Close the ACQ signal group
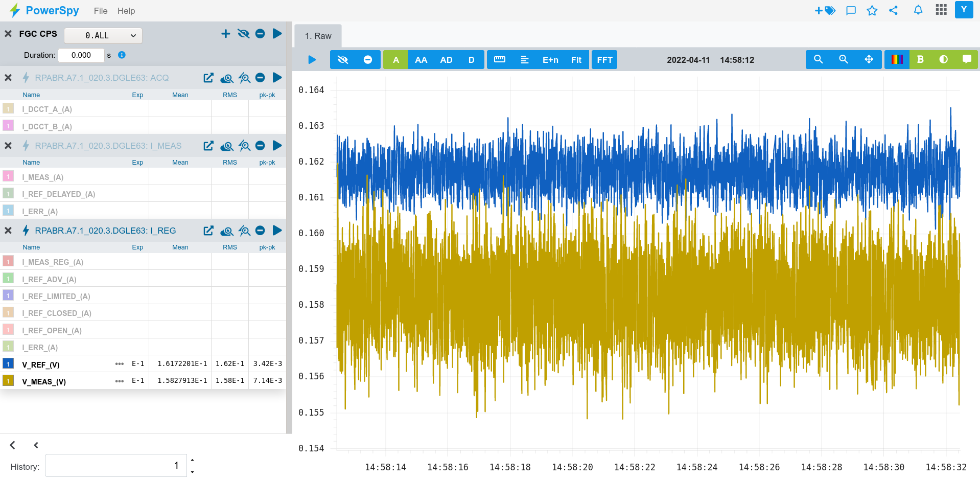Viewport: 980px width, 479px height. [8, 78]
